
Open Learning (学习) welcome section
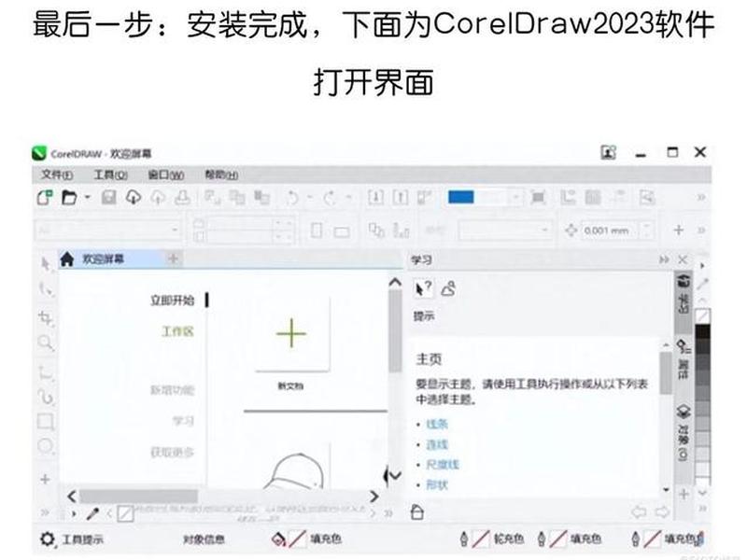[x=183, y=421]
